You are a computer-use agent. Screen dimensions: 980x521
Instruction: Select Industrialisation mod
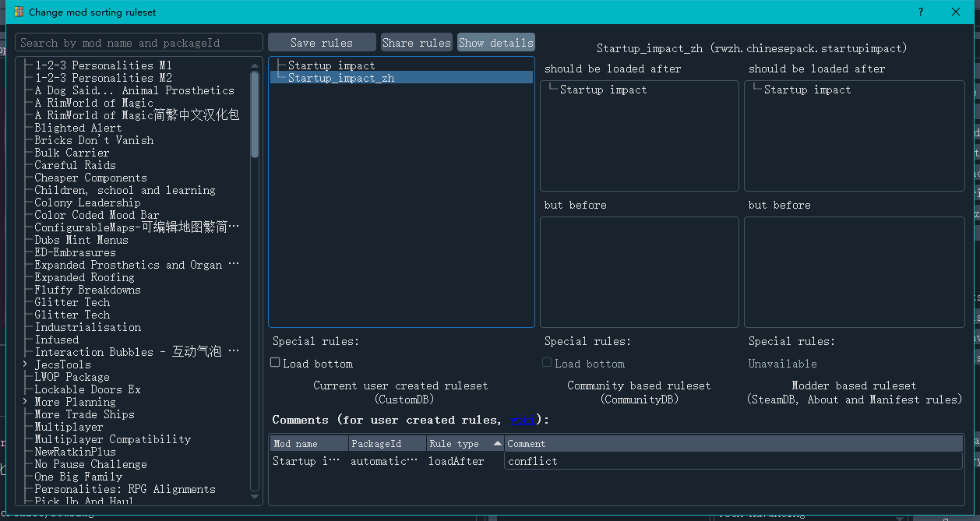[x=87, y=327]
